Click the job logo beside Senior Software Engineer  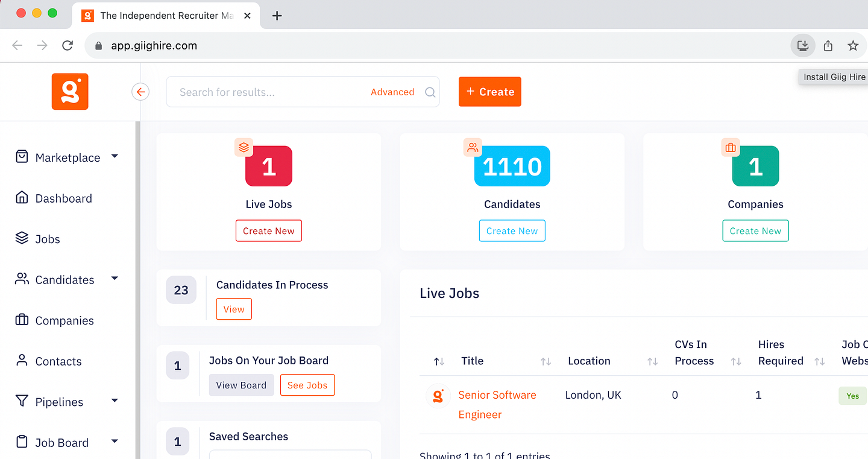(438, 396)
